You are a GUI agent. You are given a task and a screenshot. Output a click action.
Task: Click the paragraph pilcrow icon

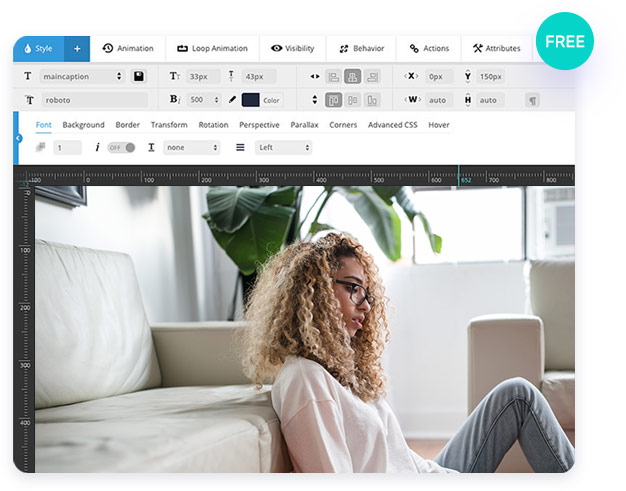pos(532,100)
